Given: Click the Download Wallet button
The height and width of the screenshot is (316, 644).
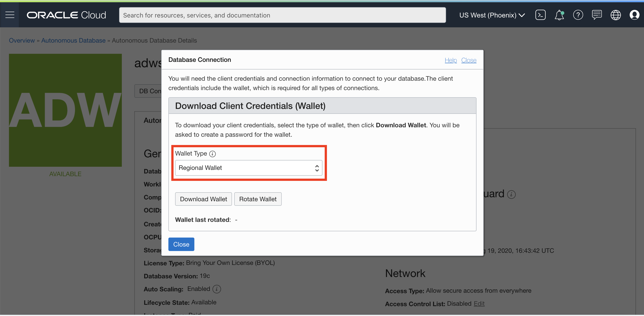Looking at the screenshot, I should point(203,199).
